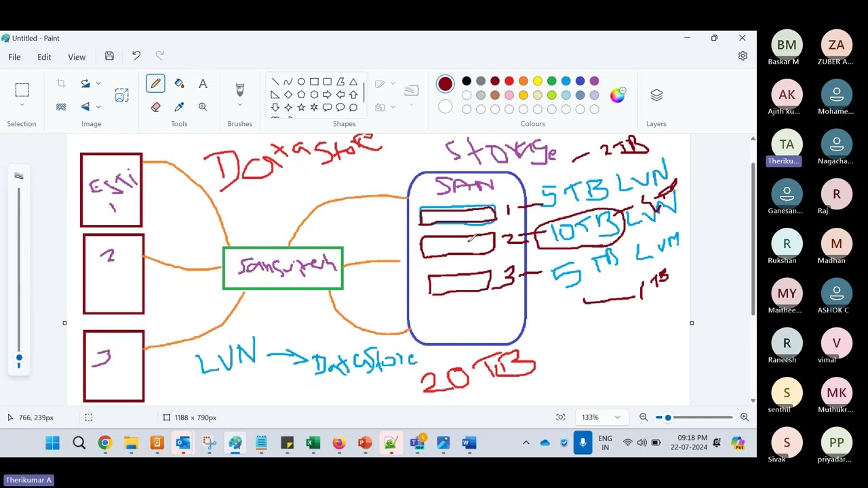Viewport: 868px width, 488px height.
Task: Pick the Right arrow shape
Action: point(327,94)
